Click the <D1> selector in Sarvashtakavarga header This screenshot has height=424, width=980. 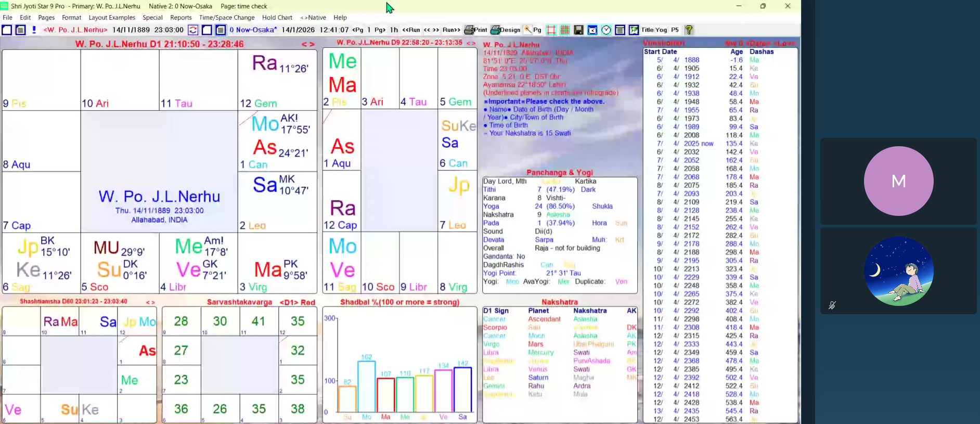(289, 302)
